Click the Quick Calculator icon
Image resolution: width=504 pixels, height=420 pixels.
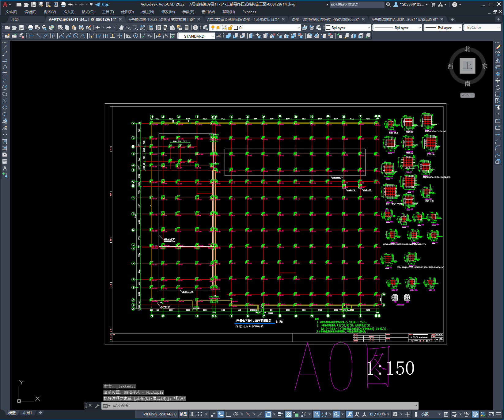click(187, 28)
